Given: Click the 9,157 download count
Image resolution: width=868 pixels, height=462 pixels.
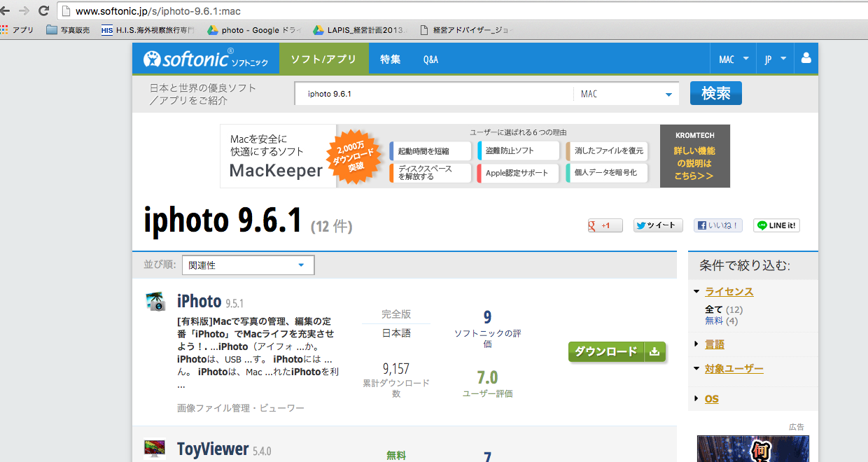Looking at the screenshot, I should point(396,369).
